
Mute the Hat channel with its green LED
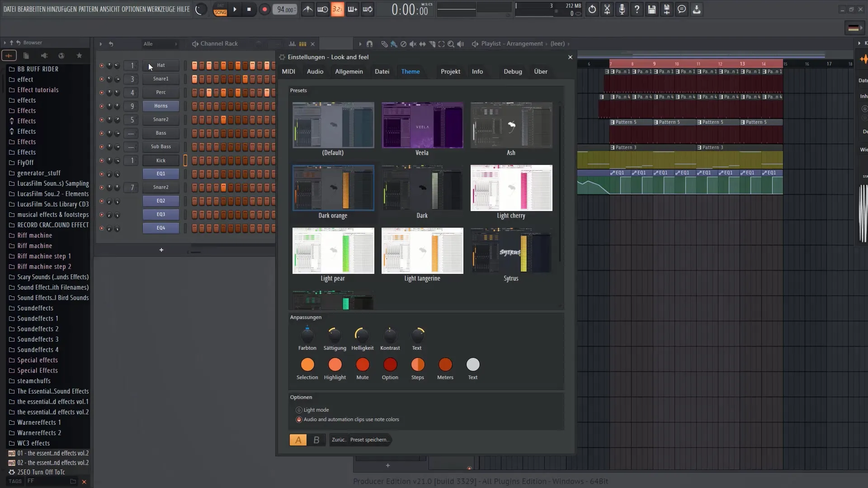101,66
